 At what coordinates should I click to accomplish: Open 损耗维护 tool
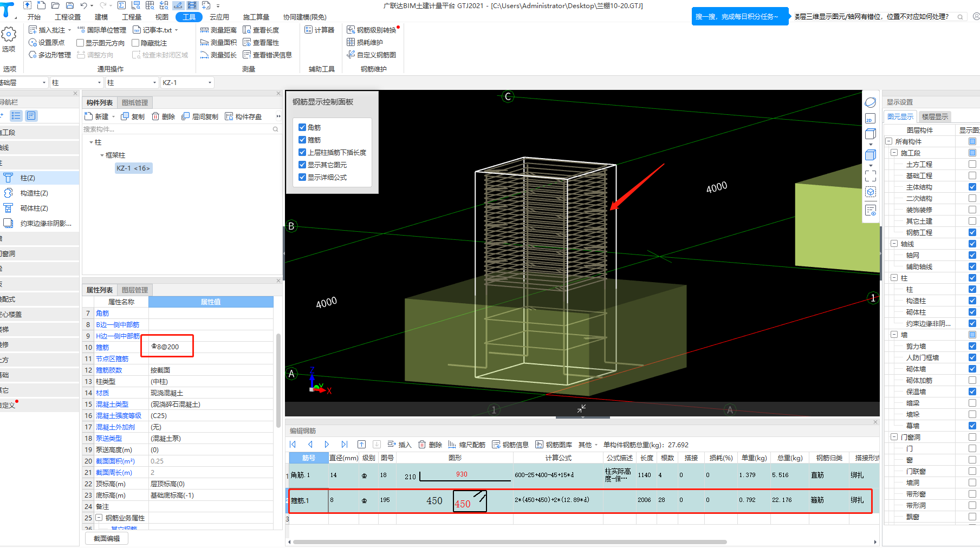pyautogui.click(x=365, y=42)
